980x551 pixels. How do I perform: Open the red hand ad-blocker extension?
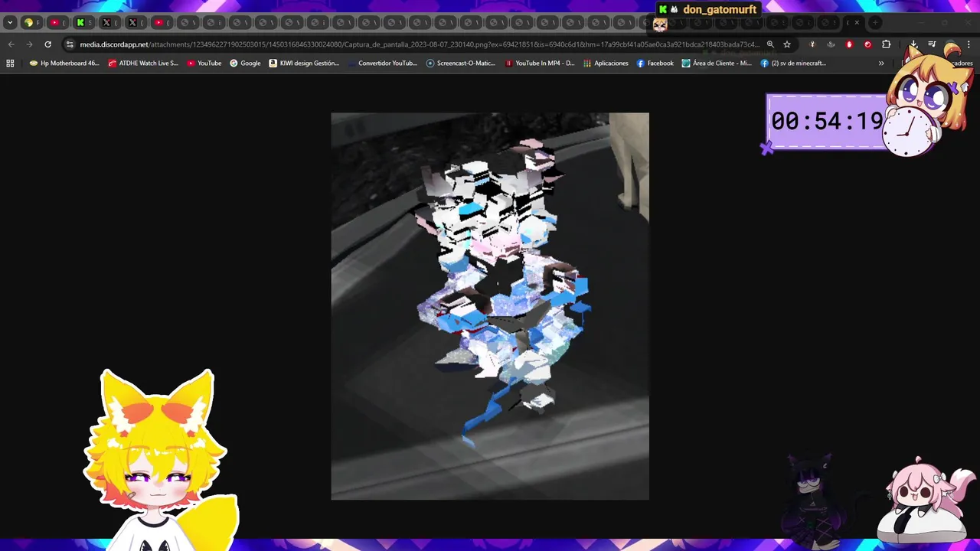tap(849, 44)
